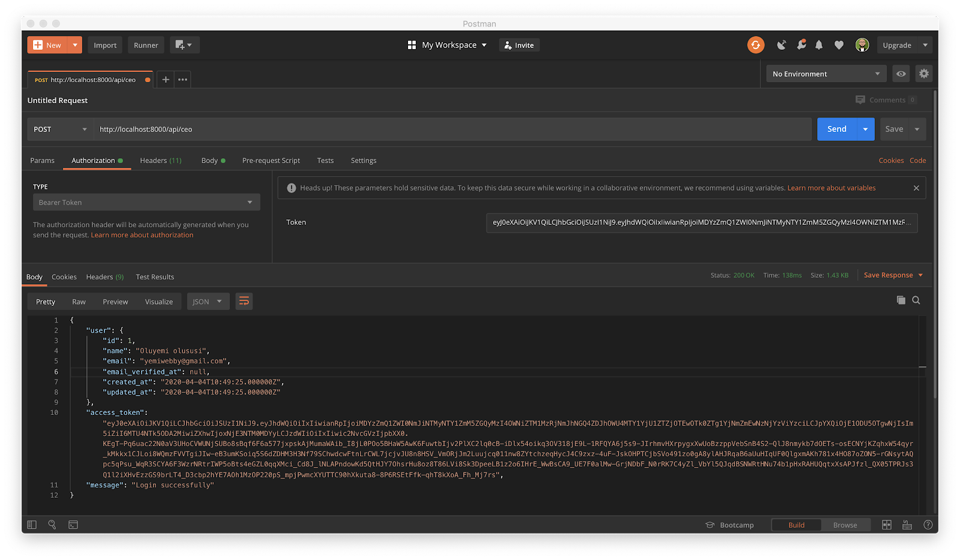Click the Comments icon

[x=860, y=100]
